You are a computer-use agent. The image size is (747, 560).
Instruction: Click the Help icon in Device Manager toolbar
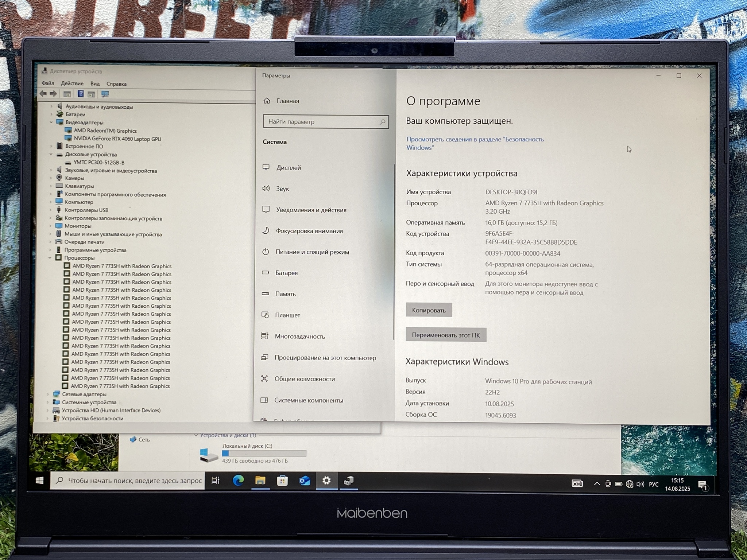(81, 94)
